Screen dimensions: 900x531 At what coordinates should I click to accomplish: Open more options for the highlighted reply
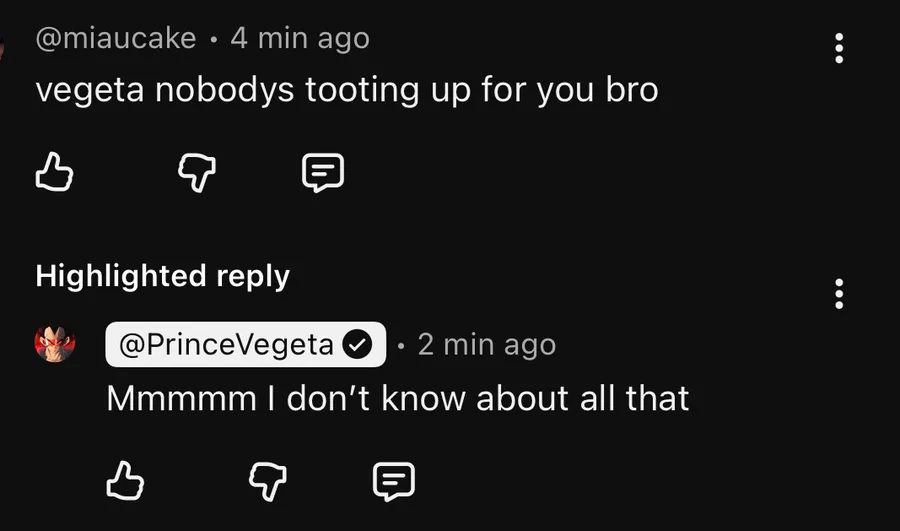tap(838, 294)
